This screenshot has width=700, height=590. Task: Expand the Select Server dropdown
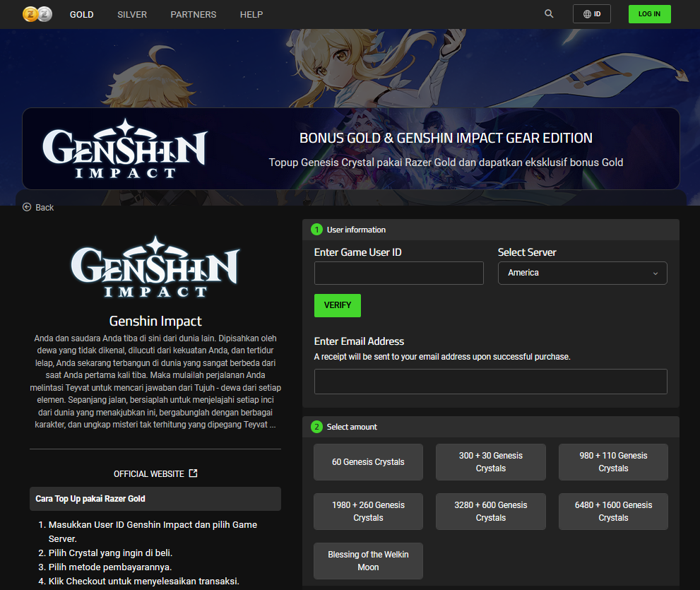(582, 273)
